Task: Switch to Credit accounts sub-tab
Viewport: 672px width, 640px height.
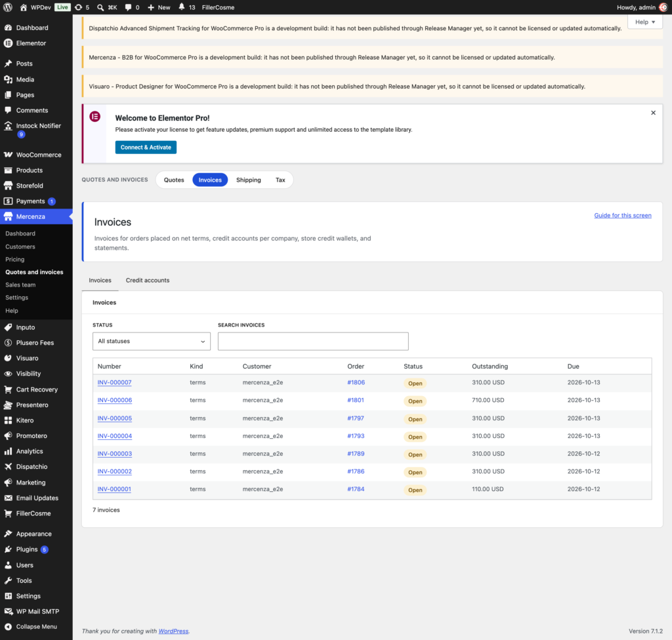Action: coord(148,280)
